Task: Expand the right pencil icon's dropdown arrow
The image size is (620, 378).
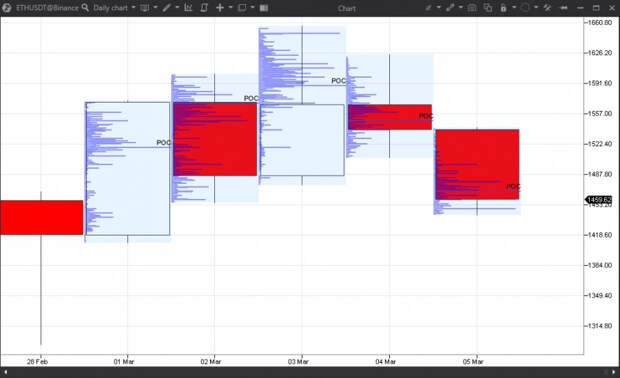Action: (x=439, y=8)
